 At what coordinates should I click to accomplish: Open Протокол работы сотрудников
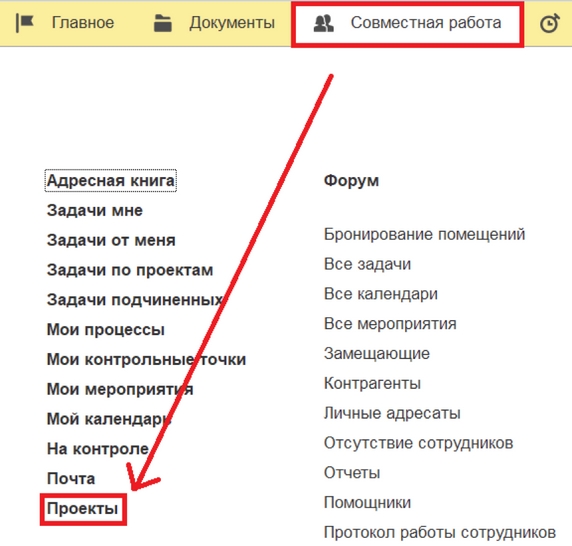pyautogui.click(x=440, y=533)
